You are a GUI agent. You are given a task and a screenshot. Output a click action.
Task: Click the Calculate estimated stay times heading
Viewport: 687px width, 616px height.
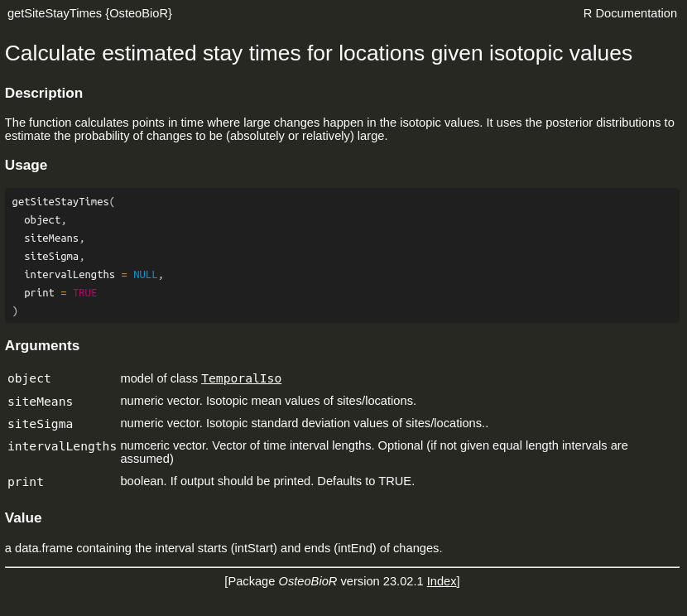coord(318,53)
